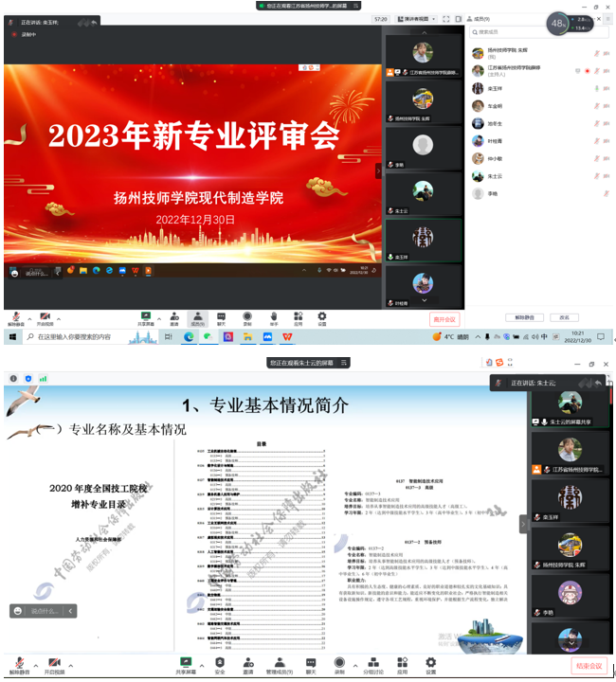Click the red recording indicator on host row

(x=588, y=71)
